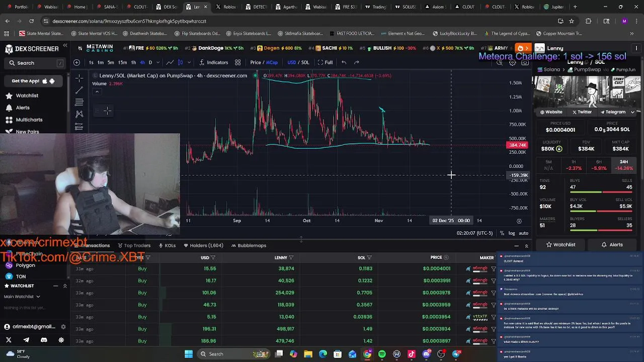Open the token Twitter link
This screenshot has height=362, width=644.
[x=582, y=112]
